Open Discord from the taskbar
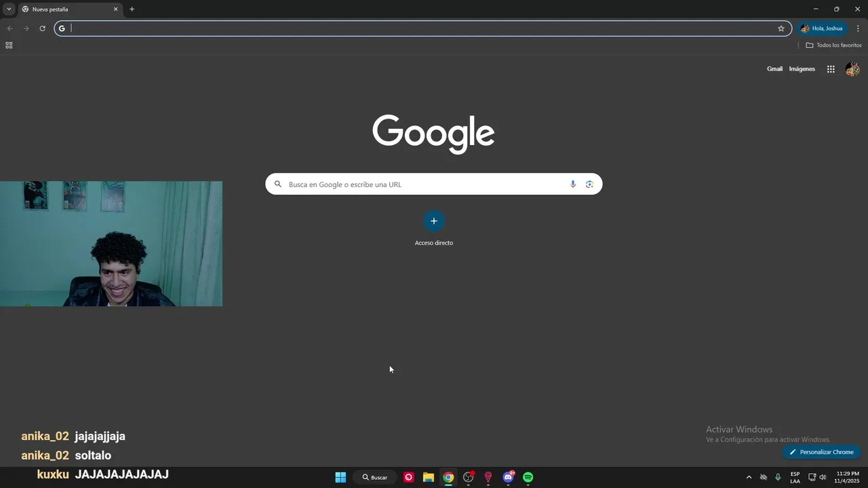868x488 pixels. point(509,477)
